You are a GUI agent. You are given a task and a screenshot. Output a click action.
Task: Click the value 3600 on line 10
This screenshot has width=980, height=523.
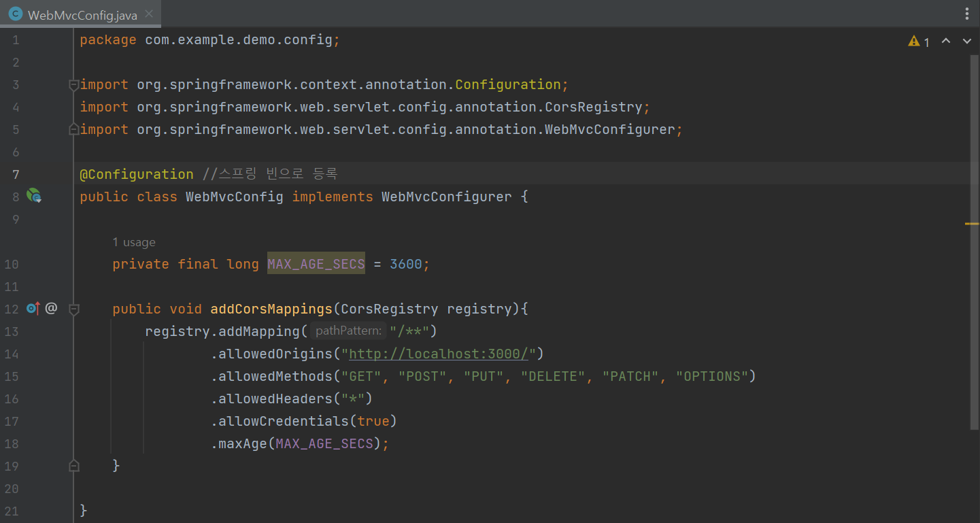(x=406, y=264)
